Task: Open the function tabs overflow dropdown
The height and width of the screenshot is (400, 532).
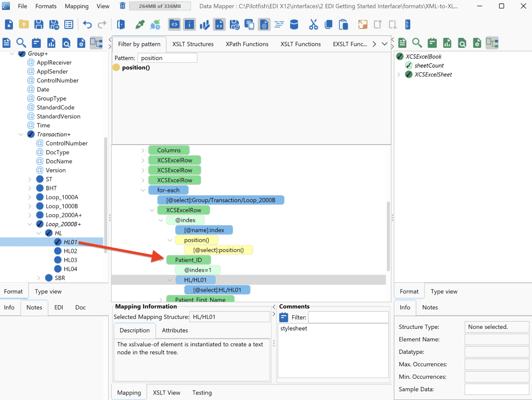Action: click(x=384, y=44)
